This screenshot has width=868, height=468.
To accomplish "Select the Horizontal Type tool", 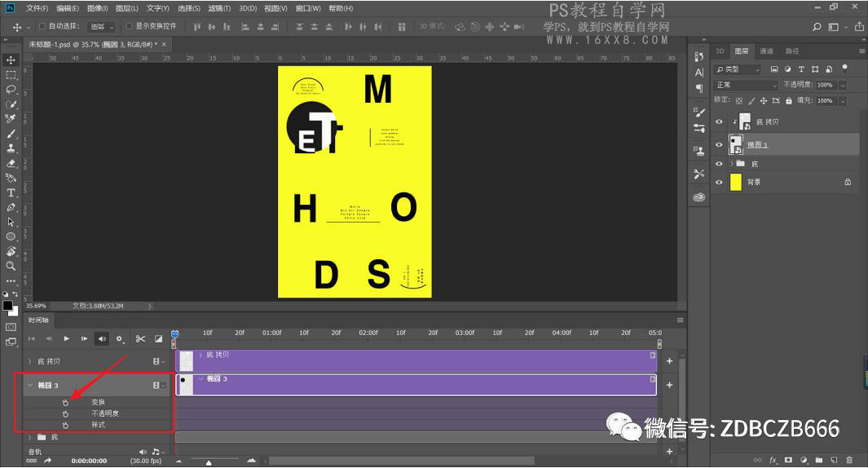I will 11,192.
